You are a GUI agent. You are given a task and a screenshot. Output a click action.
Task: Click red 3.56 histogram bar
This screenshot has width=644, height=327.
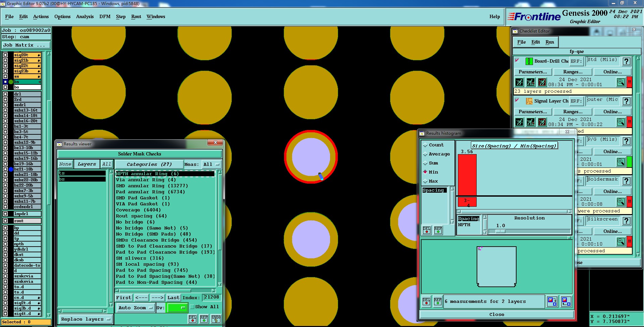[467, 175]
